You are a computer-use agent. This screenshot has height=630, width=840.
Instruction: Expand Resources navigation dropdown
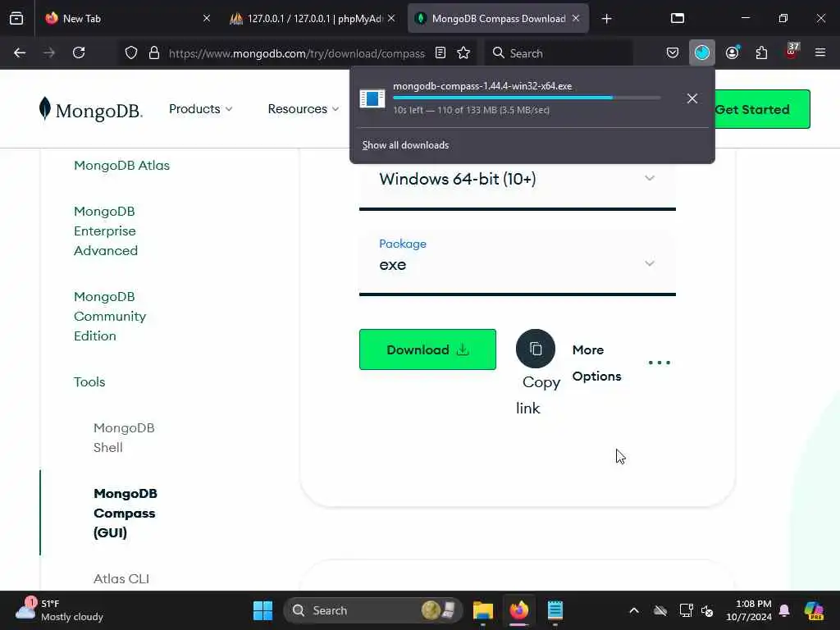(x=304, y=109)
